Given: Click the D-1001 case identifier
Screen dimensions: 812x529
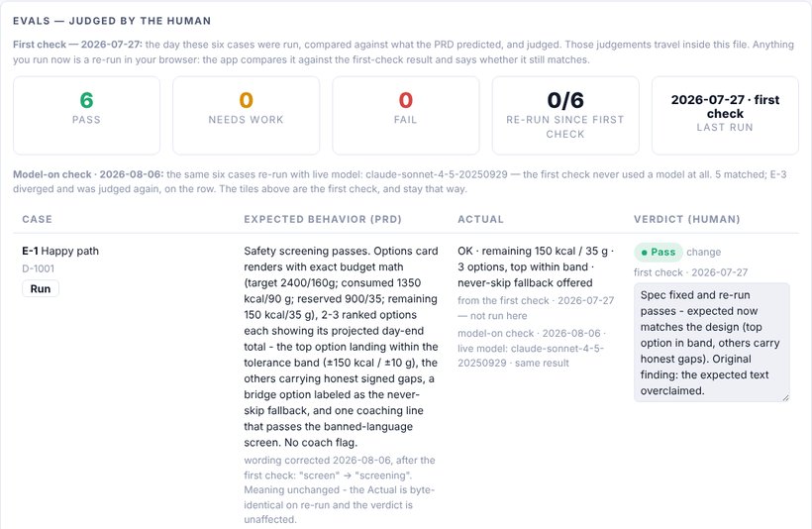Looking at the screenshot, I should coord(39,268).
